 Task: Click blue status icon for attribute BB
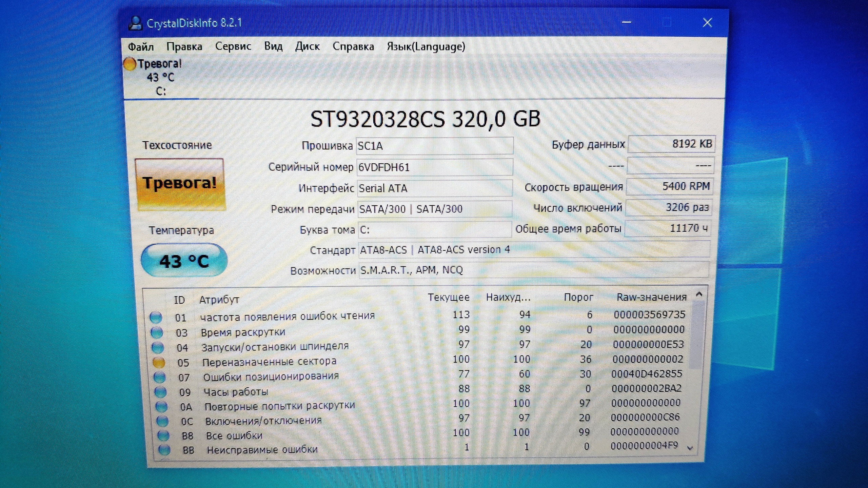[x=164, y=450]
